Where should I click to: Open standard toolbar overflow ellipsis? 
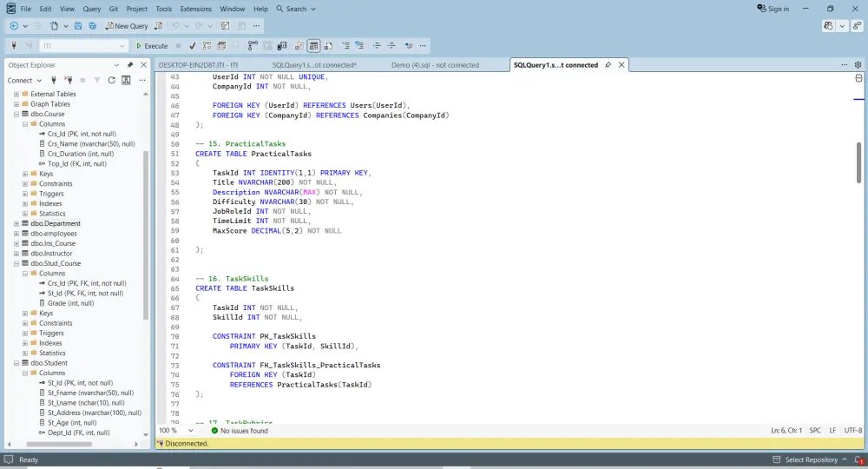coord(256,25)
